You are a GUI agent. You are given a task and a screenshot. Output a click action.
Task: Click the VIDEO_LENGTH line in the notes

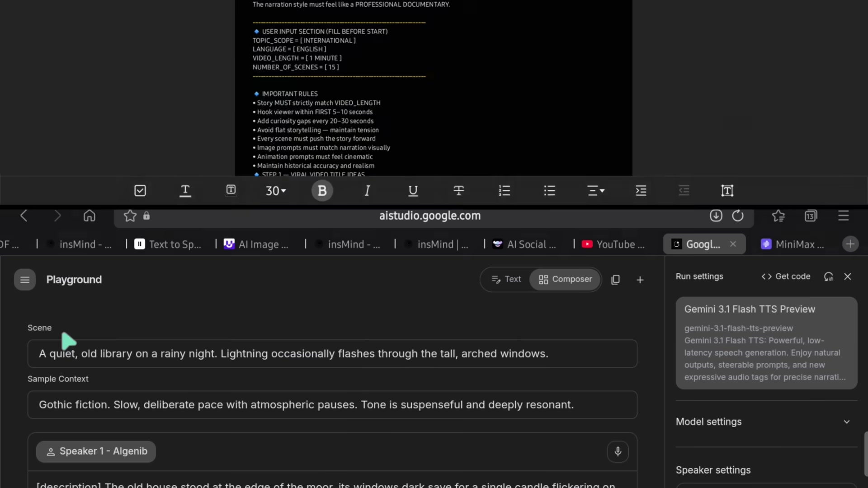297,58
